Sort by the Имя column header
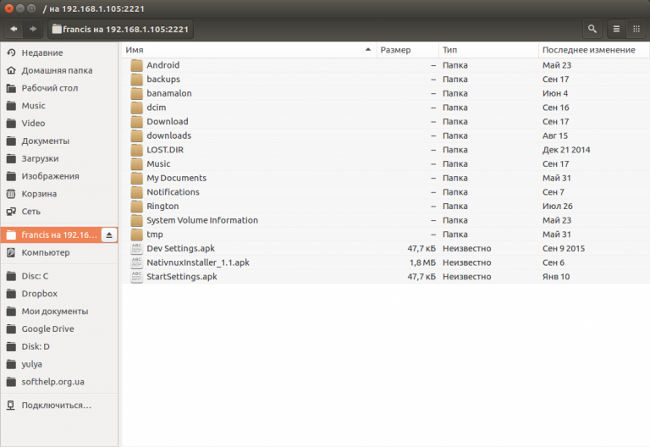This screenshot has height=447, width=650. pyautogui.click(x=249, y=50)
